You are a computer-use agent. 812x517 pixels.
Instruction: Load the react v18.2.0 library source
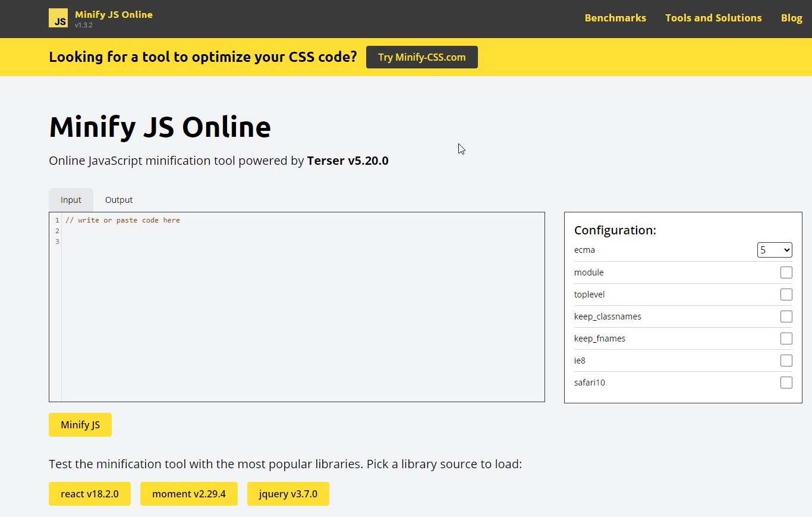click(x=90, y=494)
